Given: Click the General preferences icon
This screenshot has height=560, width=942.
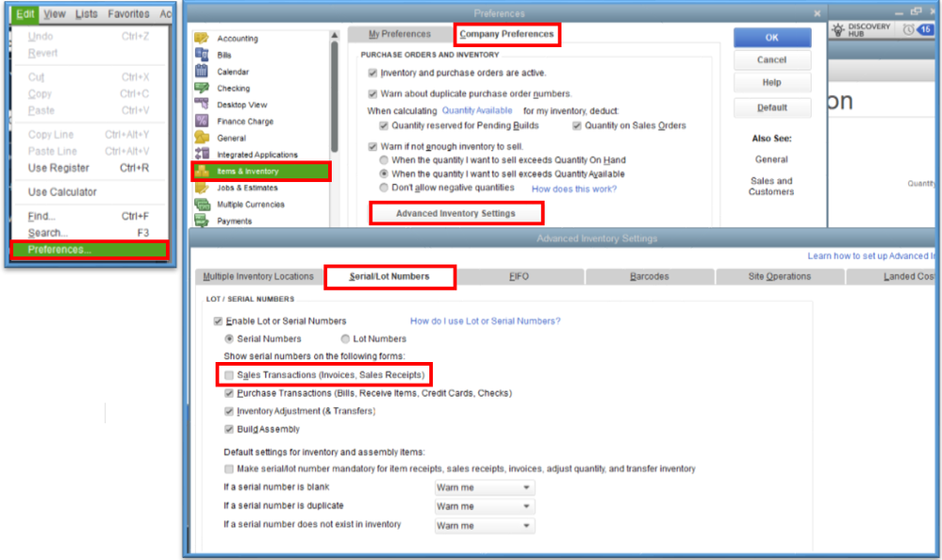Looking at the screenshot, I should point(201,138).
